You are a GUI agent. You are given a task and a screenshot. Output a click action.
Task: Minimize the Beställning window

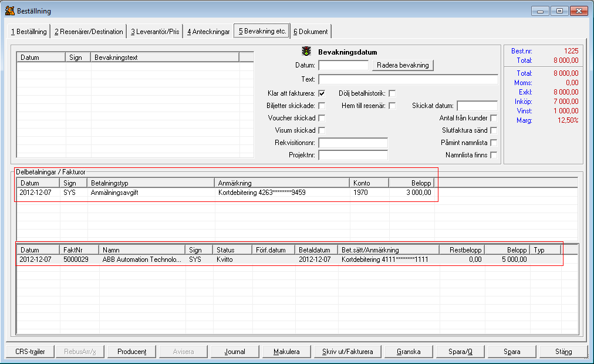coord(540,11)
